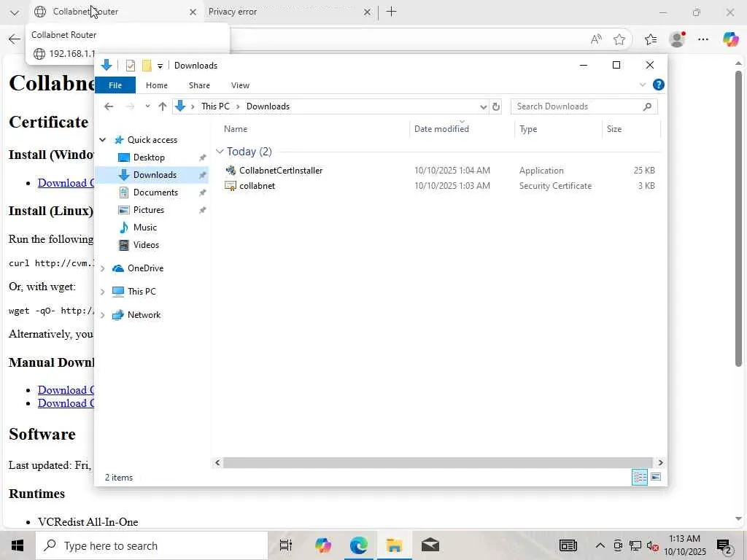This screenshot has width=747, height=560.
Task: Expand the OneDrive tree node
Action: pos(102,268)
